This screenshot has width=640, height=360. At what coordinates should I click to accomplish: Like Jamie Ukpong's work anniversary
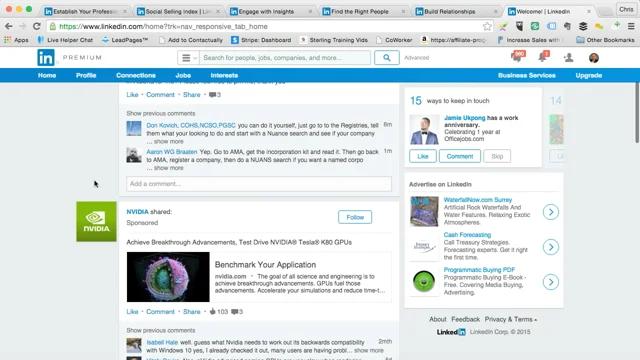click(x=422, y=156)
